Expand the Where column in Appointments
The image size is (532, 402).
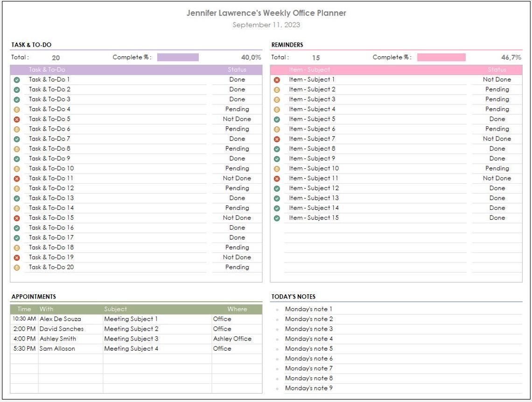point(238,309)
